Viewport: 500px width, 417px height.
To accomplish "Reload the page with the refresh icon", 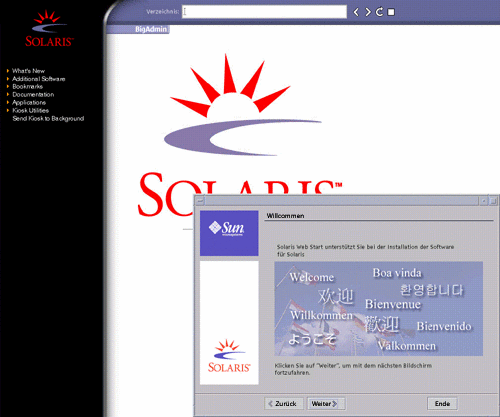I will [379, 12].
